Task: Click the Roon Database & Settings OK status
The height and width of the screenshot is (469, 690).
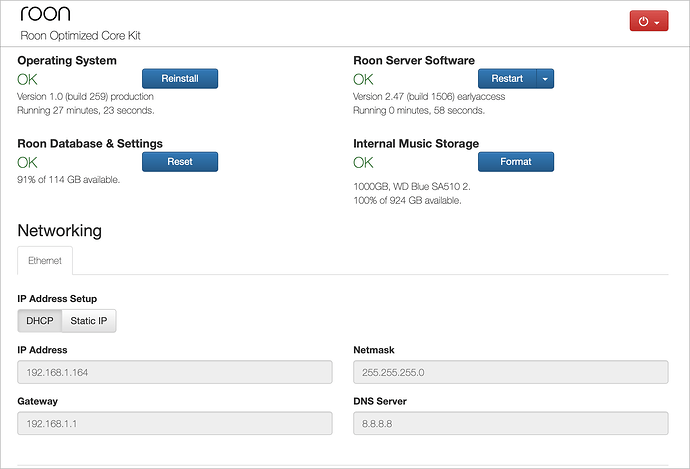Action: coord(27,162)
